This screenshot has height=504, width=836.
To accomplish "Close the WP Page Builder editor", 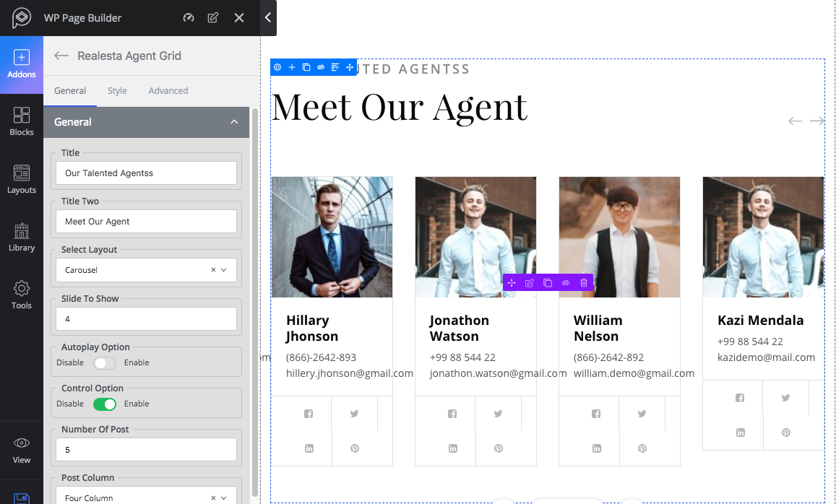I will click(239, 17).
